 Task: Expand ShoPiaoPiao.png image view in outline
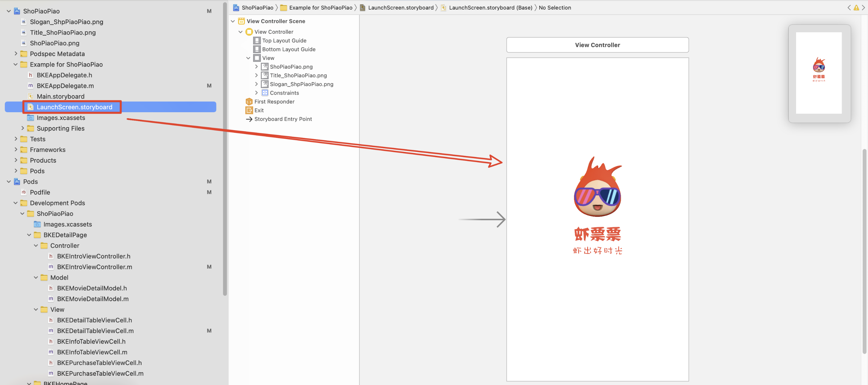tap(256, 67)
